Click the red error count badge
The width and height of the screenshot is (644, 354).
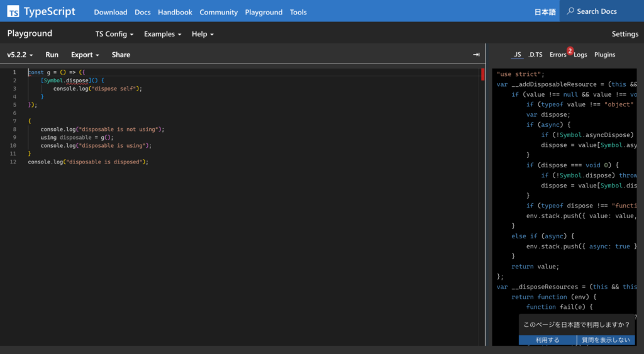coord(570,50)
